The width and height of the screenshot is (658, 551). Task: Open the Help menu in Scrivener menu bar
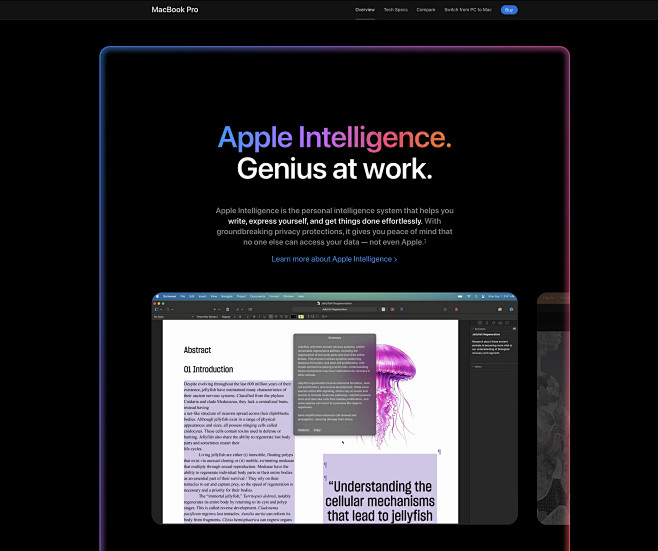301,296
